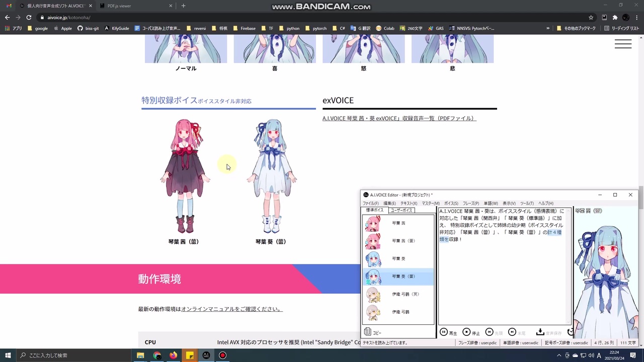644x362 pixels.
Task: Open the reversi bookmark folder
Action: pyautogui.click(x=196, y=29)
